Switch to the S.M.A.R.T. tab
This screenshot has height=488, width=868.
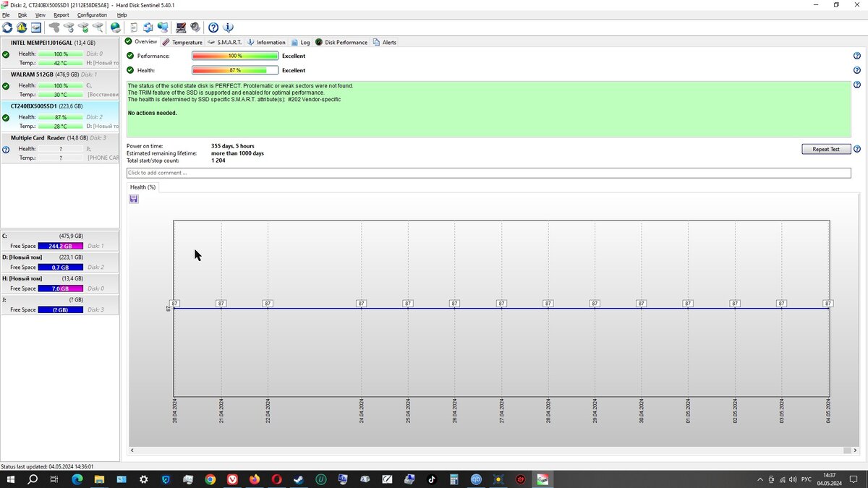tap(224, 42)
